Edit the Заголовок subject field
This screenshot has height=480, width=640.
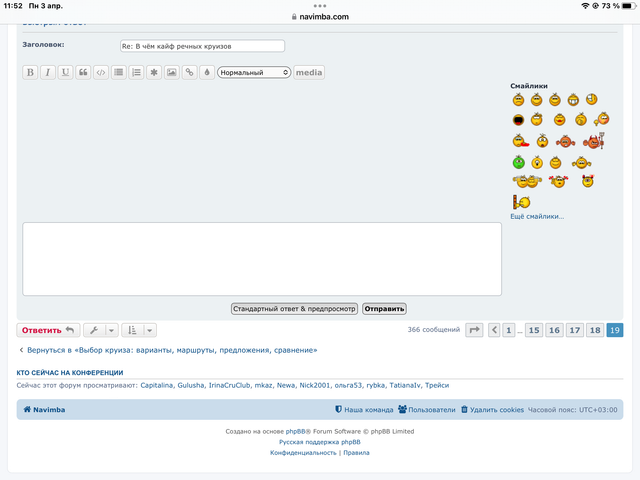tap(202, 46)
